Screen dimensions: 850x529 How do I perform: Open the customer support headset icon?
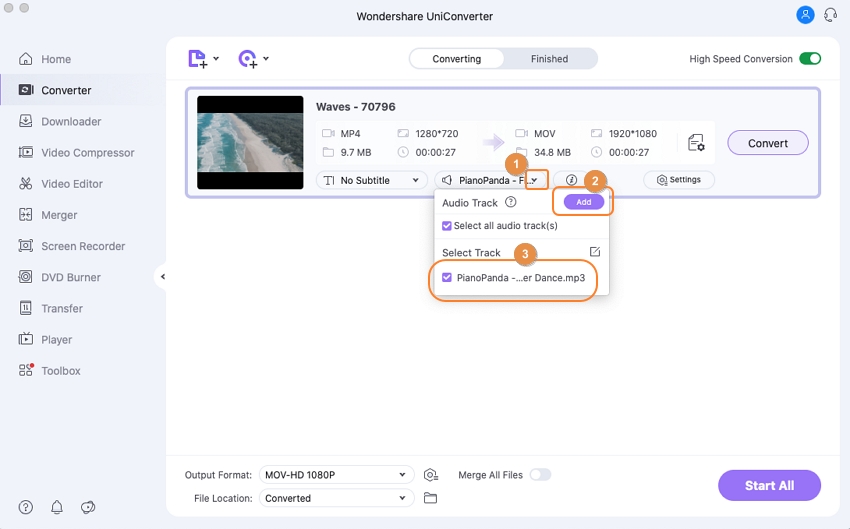tap(830, 15)
